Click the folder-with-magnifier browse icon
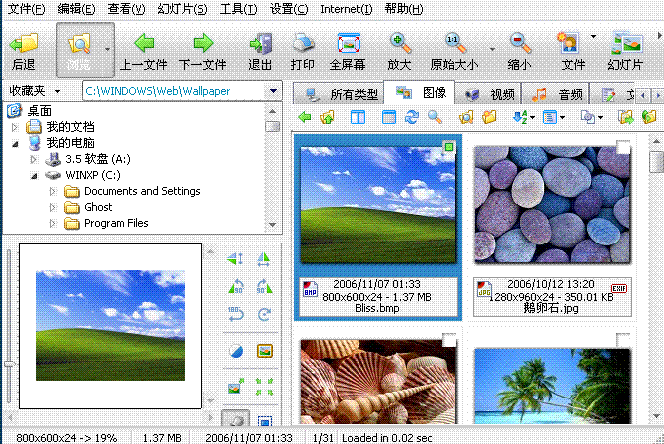Screen dimensions: 664x444 tap(466, 117)
